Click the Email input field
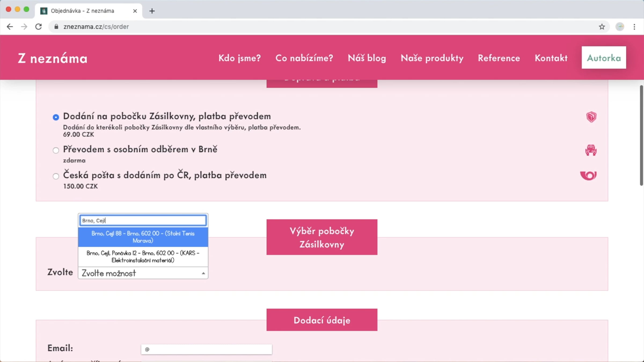 click(x=206, y=349)
